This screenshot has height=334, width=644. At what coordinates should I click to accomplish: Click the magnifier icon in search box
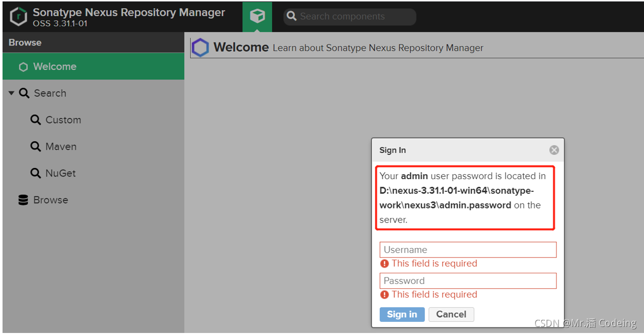coord(291,16)
